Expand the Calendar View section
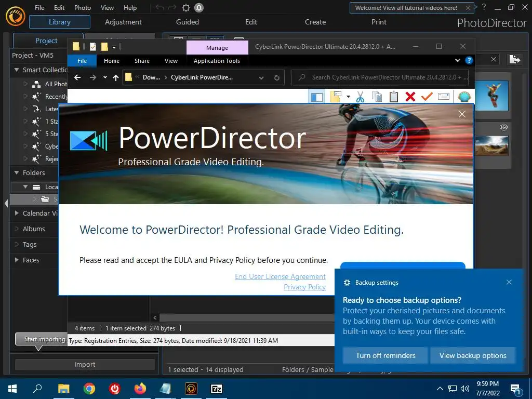 click(x=16, y=213)
